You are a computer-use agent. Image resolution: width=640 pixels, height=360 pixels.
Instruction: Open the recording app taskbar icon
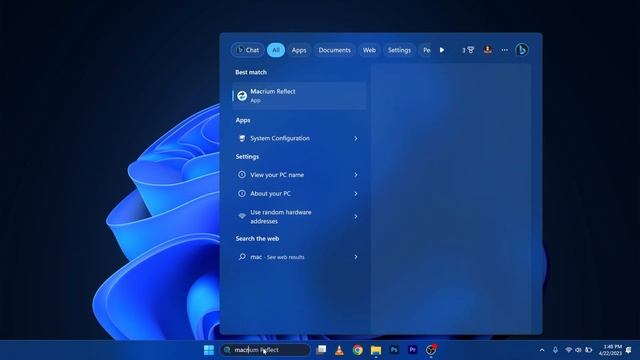431,350
